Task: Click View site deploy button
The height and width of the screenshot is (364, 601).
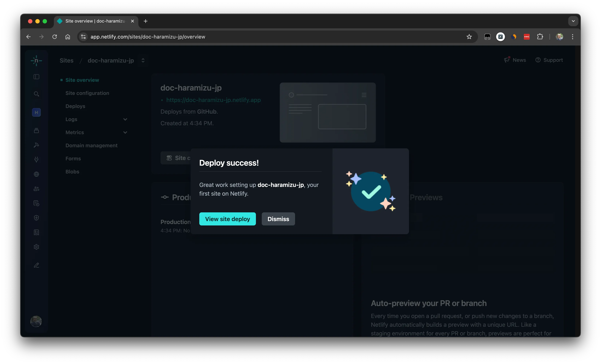Action: [228, 219]
